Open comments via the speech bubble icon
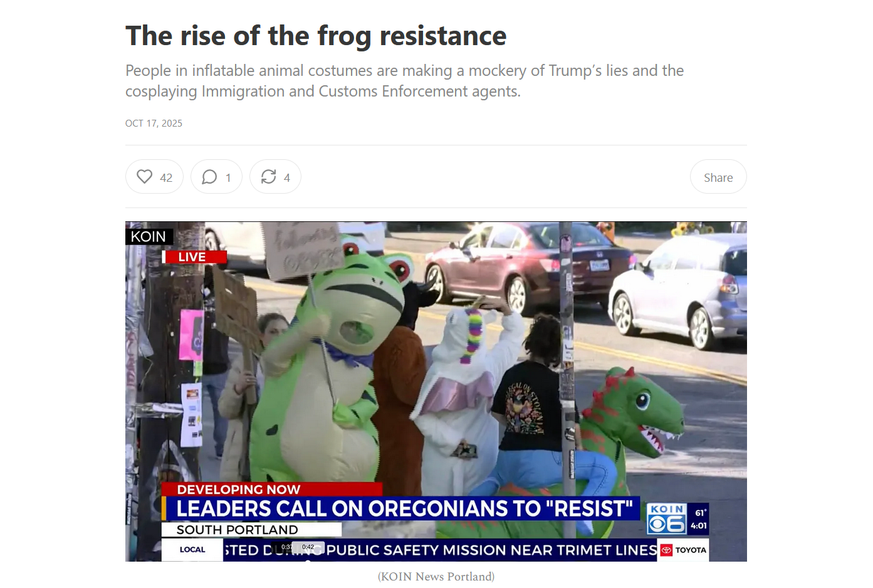Image resolution: width=873 pixels, height=588 pixels. point(209,177)
